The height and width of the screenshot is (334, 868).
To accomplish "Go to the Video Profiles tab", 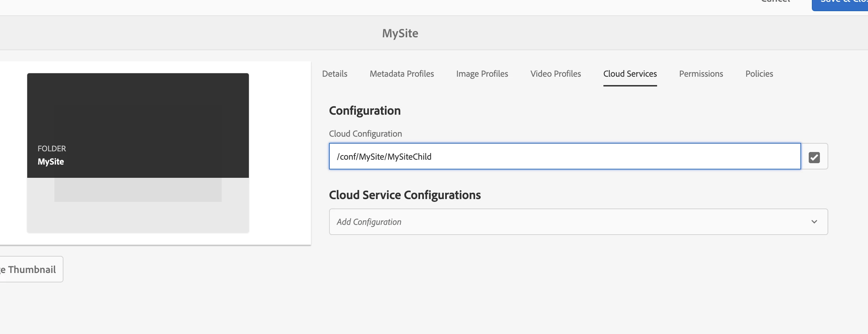I will [555, 74].
